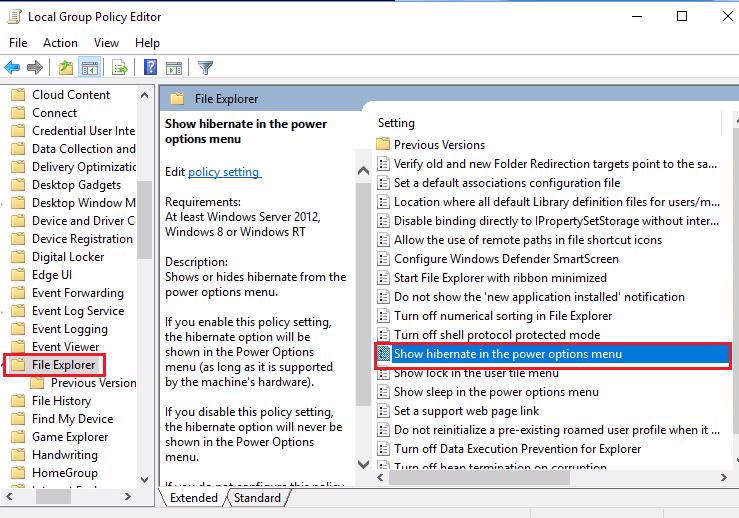This screenshot has width=739, height=518.
Task: Click the 'policy setting' edit link
Action: (x=224, y=172)
